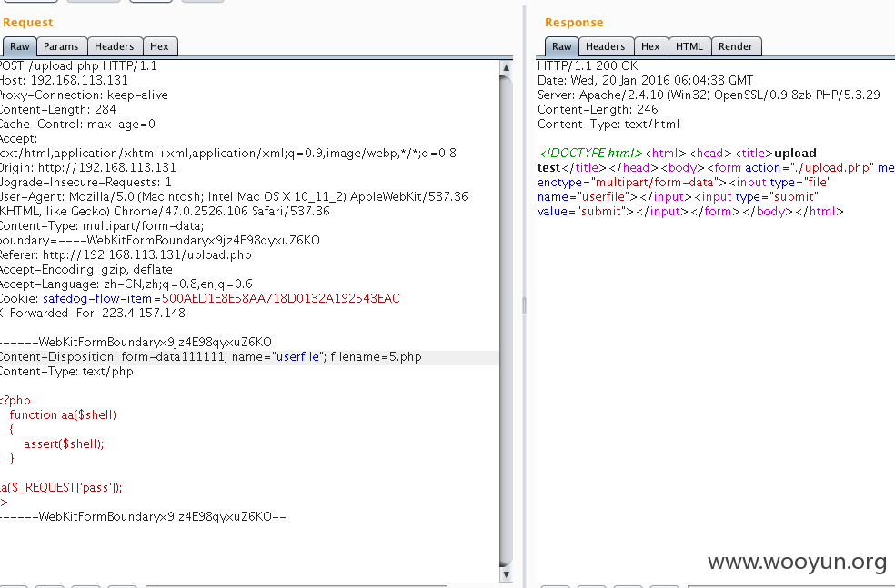895x588 pixels.
Task: Click the request scrollbar up arrow
Action: tap(506, 67)
